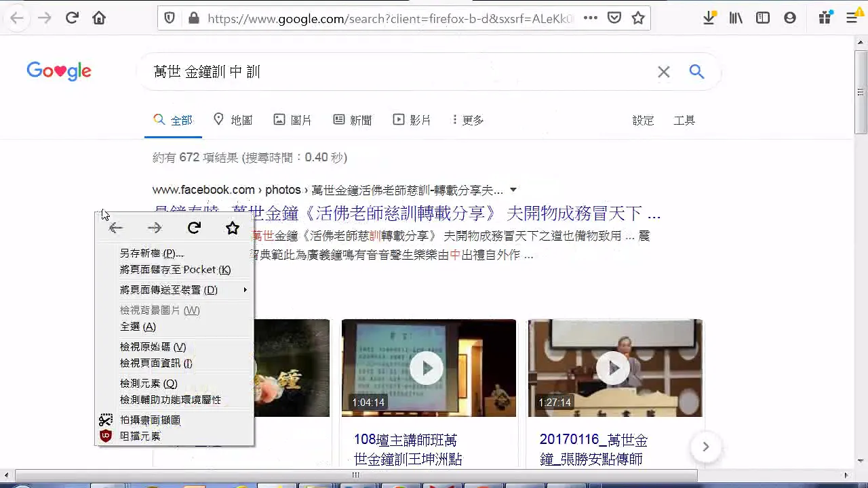Screen dimensions: 868x488
Task: Switch to the 圖片 search tab
Action: point(292,120)
